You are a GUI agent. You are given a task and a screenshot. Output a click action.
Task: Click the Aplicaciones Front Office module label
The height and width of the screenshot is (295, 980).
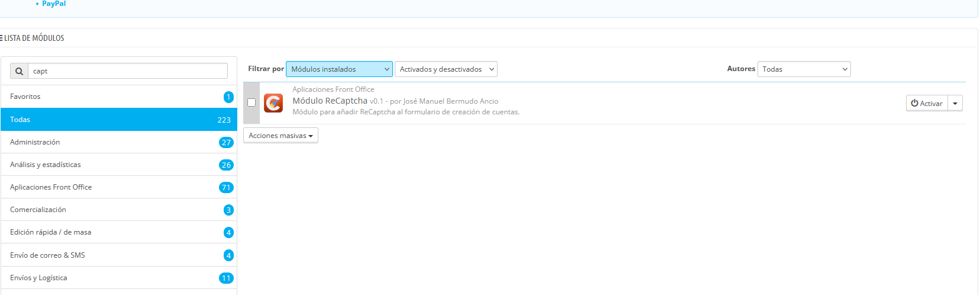tap(333, 89)
